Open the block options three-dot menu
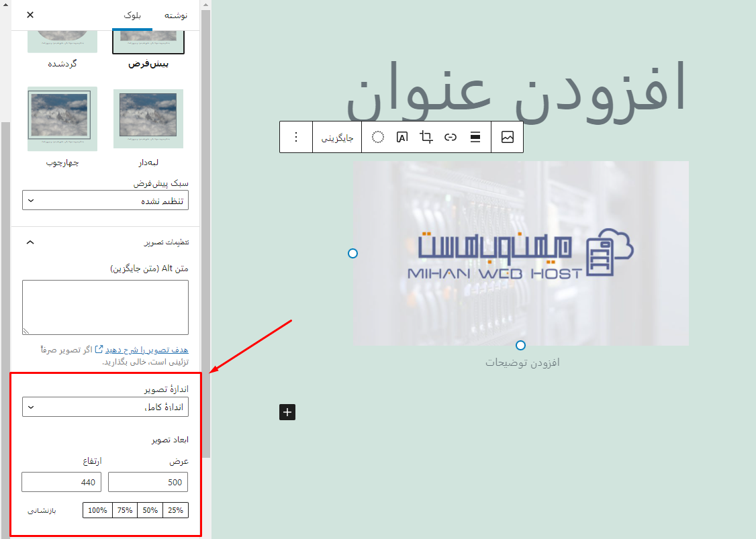Image resolution: width=756 pixels, height=539 pixels. point(296,138)
